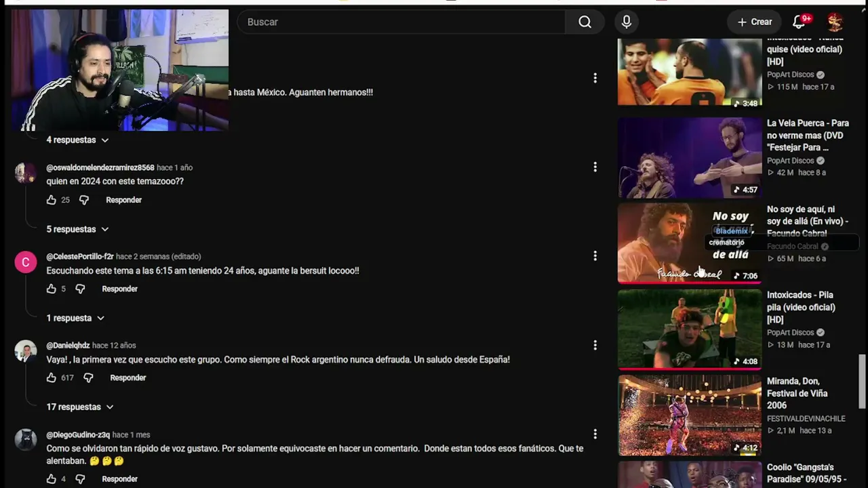The image size is (868, 488).
Task: Click the 'hace 1 año' comment timestamp
Action: point(174,167)
